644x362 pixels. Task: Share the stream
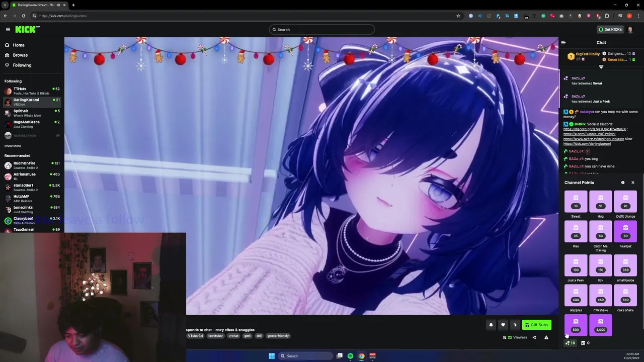(534, 337)
